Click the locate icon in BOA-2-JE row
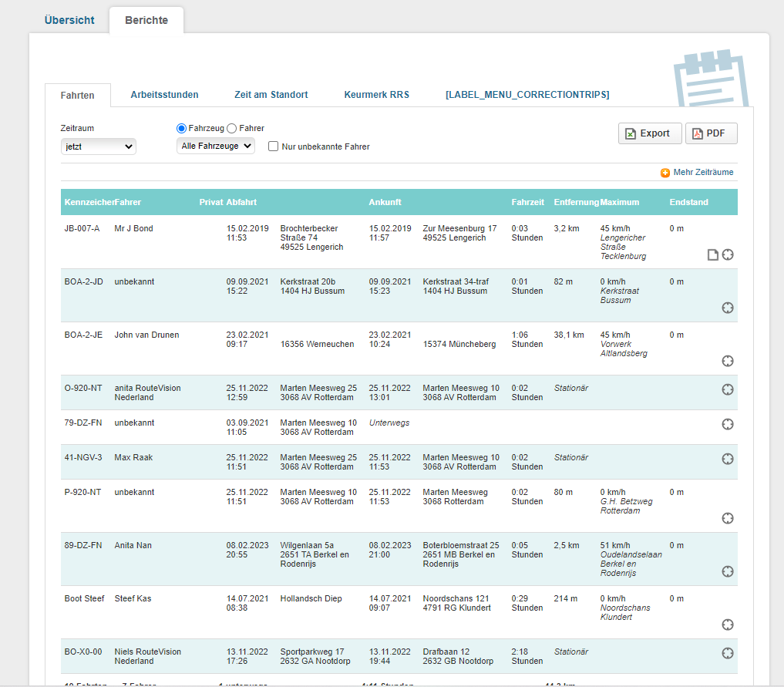784x687 pixels. pos(728,362)
